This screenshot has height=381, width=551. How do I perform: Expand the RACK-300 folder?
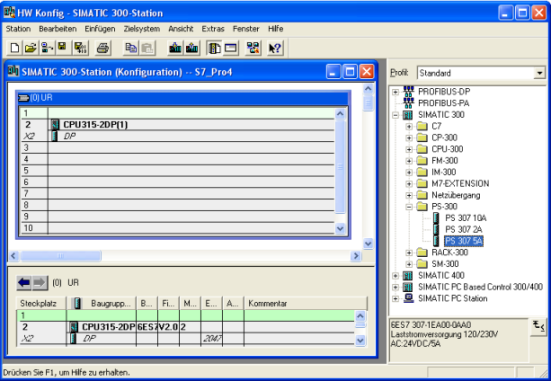(409, 252)
